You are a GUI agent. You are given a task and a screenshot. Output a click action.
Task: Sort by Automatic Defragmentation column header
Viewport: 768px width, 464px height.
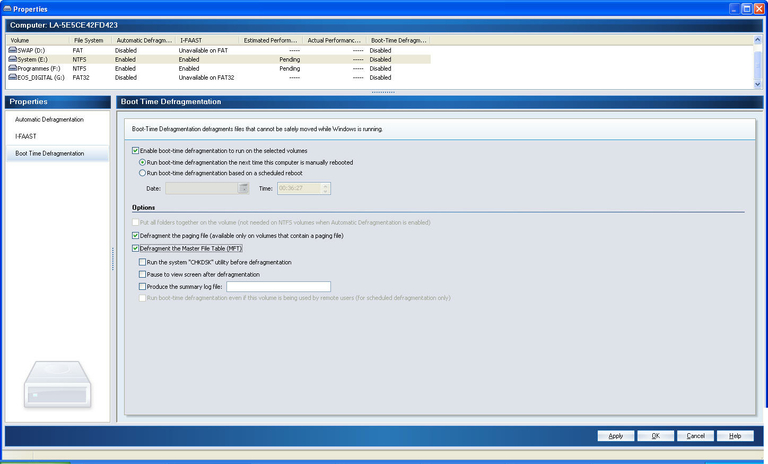coord(144,40)
